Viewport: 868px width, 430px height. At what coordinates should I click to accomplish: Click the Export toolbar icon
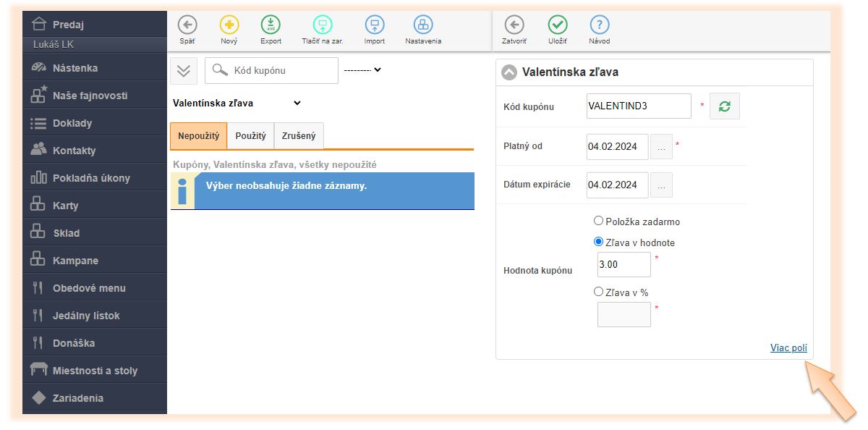[x=271, y=25]
